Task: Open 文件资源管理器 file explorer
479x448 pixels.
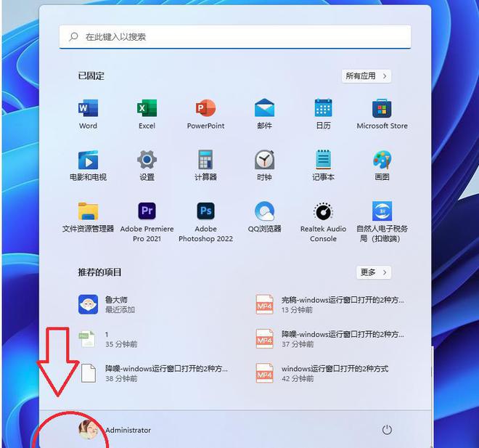Action: [x=88, y=217]
